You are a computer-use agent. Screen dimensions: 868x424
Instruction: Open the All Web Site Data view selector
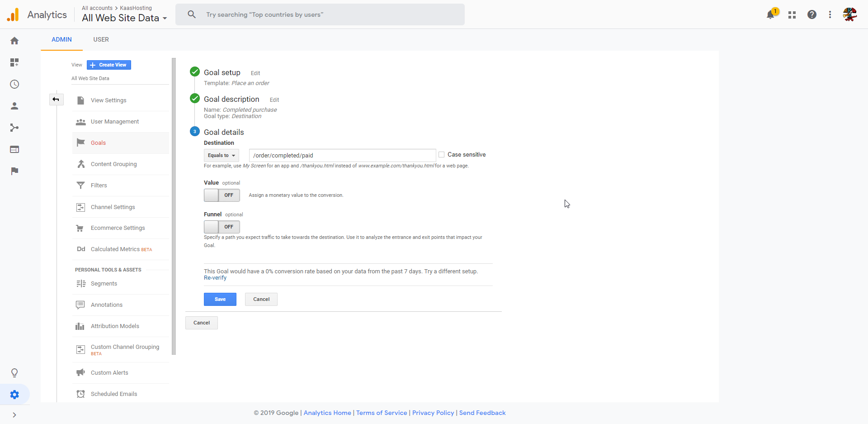(124, 18)
